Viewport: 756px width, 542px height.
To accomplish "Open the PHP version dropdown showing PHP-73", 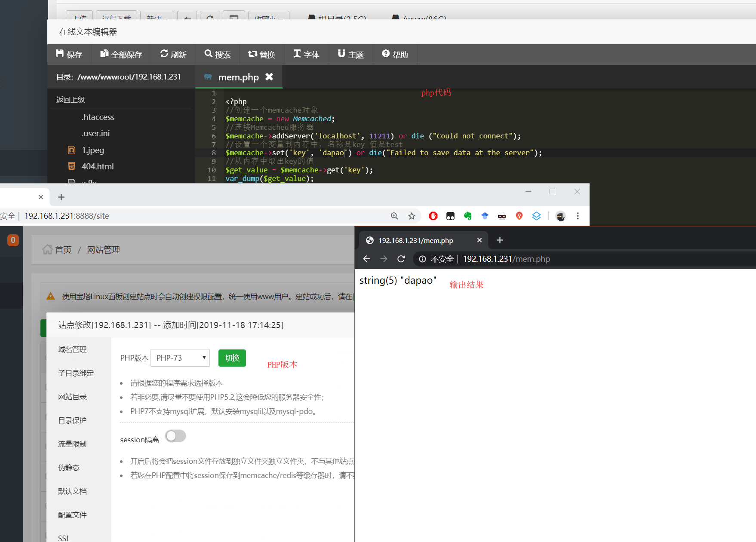I will click(x=180, y=358).
